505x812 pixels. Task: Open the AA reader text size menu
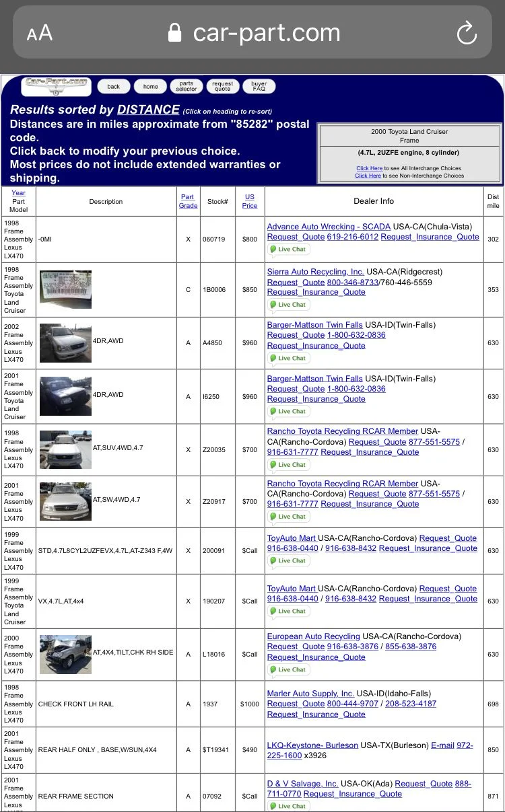pyautogui.click(x=39, y=33)
